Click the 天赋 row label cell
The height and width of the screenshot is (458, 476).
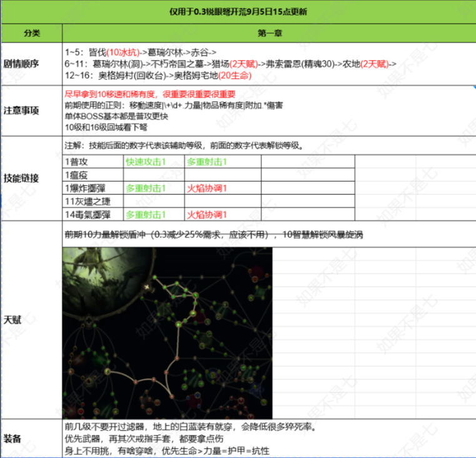pos(31,320)
